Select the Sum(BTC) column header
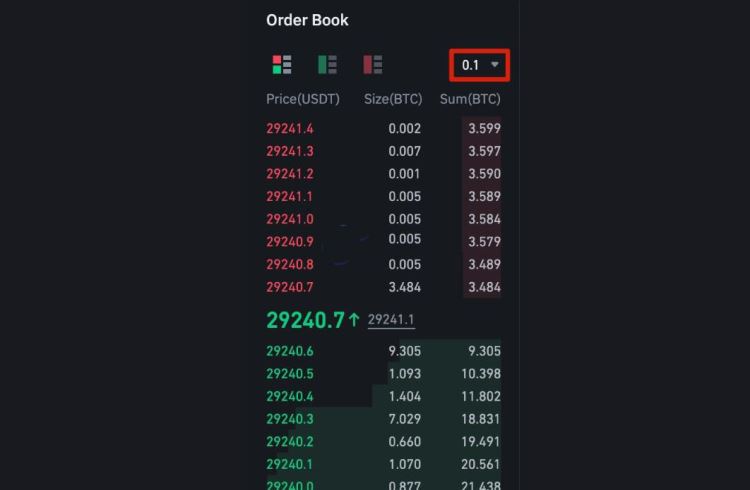This screenshot has width=750, height=490. 470,99
